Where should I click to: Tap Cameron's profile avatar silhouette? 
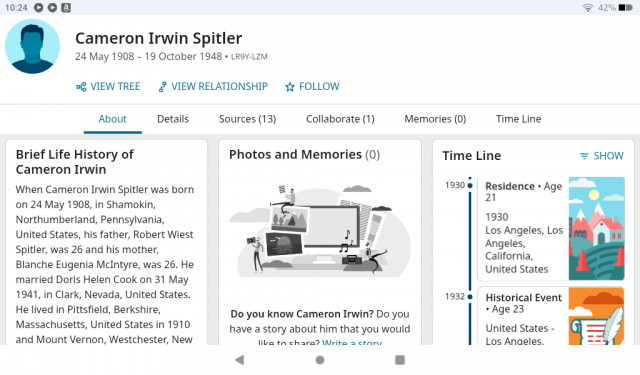coord(33,46)
